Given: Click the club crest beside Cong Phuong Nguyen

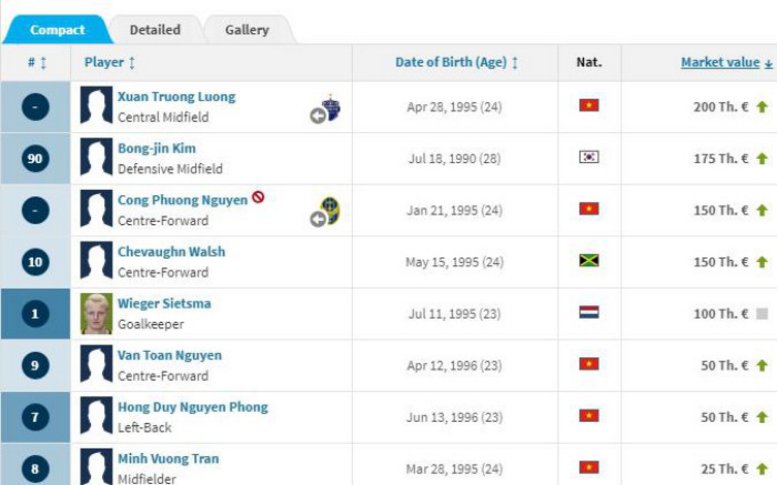Looking at the screenshot, I should point(329,211).
